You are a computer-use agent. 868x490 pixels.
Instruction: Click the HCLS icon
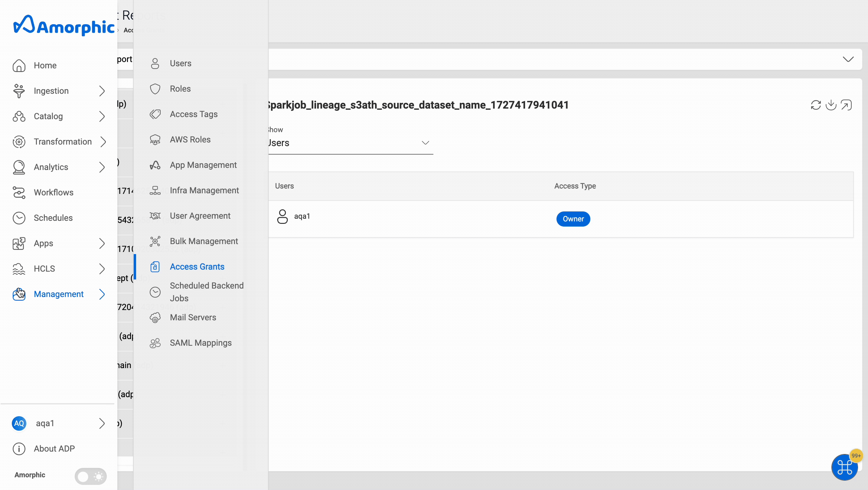click(x=19, y=269)
